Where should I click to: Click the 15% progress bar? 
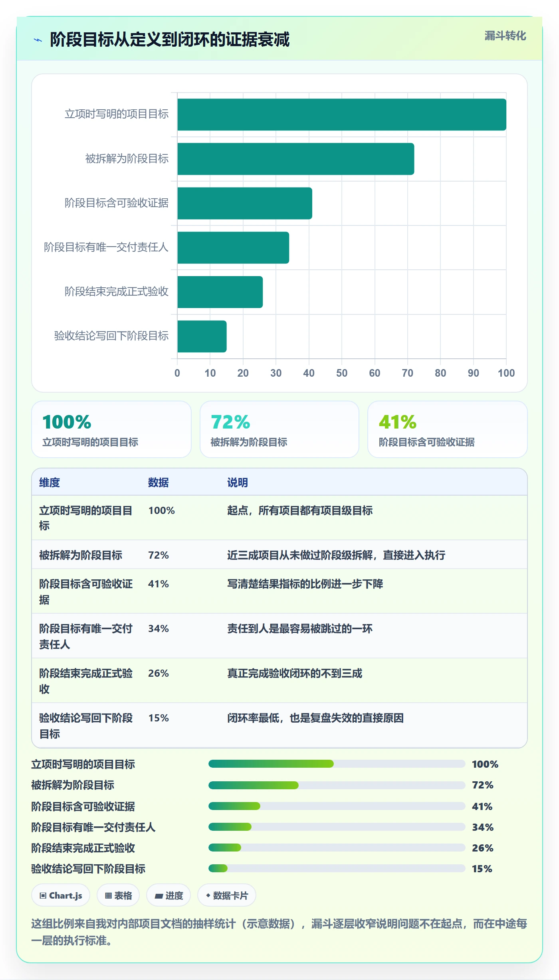(337, 868)
